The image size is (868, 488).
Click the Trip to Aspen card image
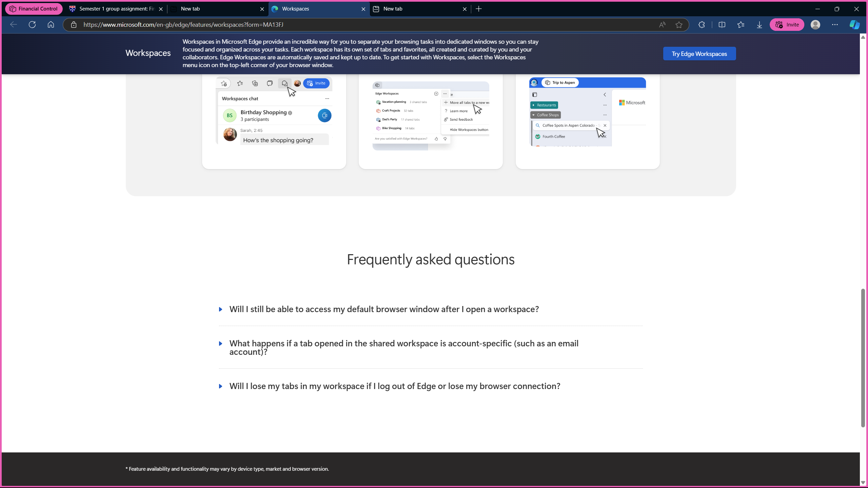[x=588, y=112]
